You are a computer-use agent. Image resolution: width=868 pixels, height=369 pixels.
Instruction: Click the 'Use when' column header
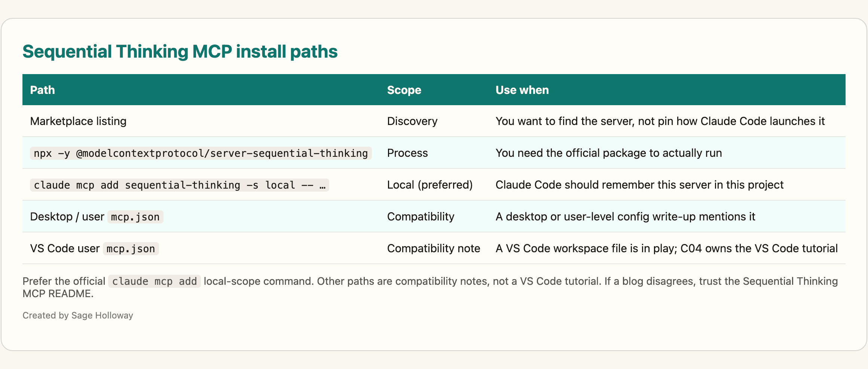pyautogui.click(x=522, y=90)
